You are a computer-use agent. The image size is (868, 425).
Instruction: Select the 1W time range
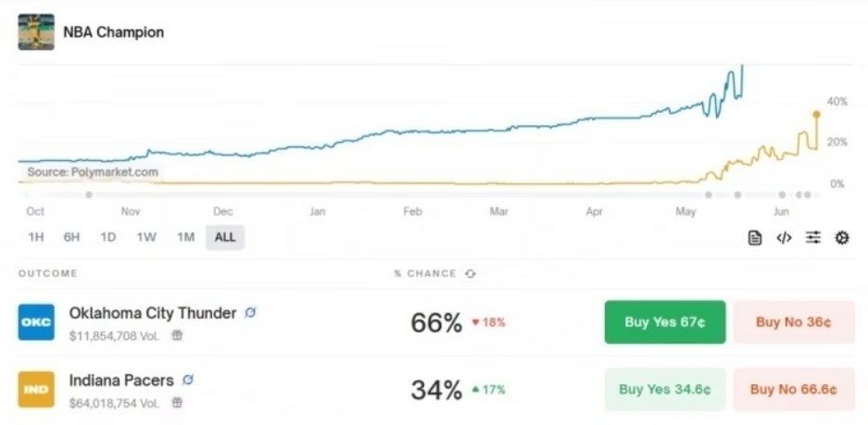tap(146, 237)
